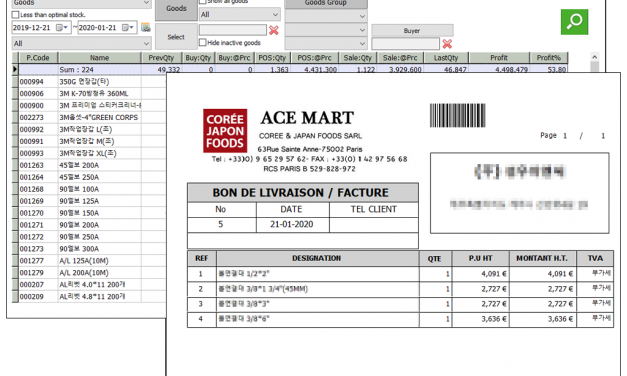Expand the All dropdown below the dates
The height and width of the screenshot is (376, 627).
tap(82, 43)
